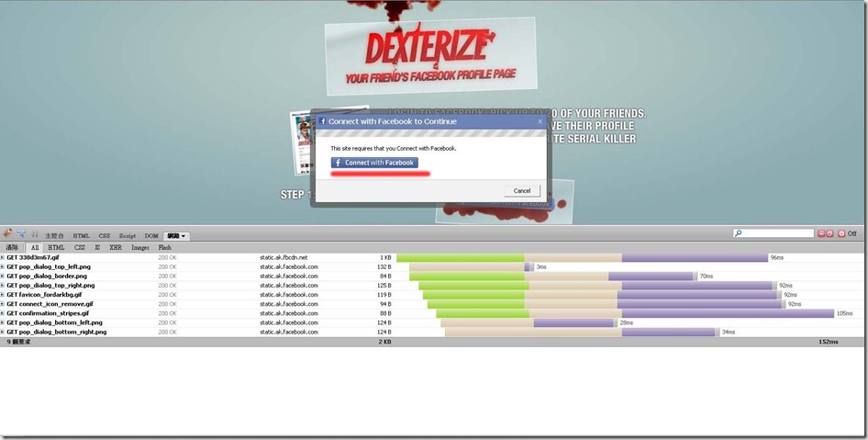
Task: Click the 3ms timing label
Action: coord(541,266)
